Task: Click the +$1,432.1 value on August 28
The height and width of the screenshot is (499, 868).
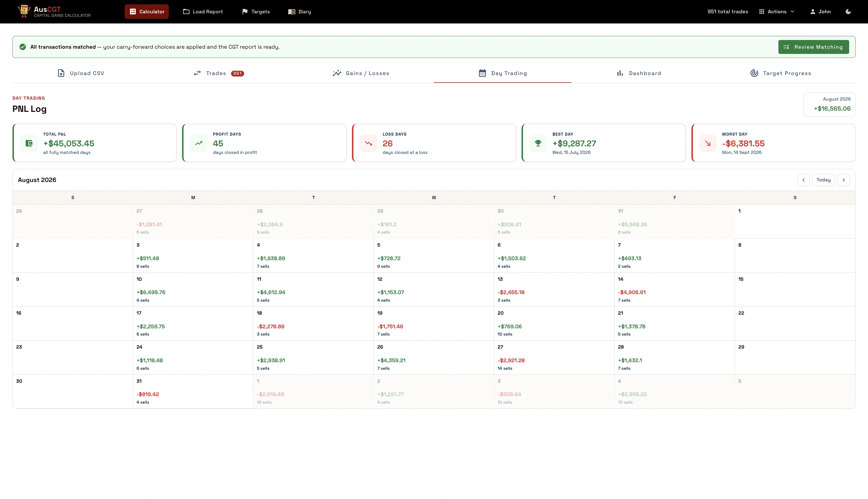Action: (630, 360)
